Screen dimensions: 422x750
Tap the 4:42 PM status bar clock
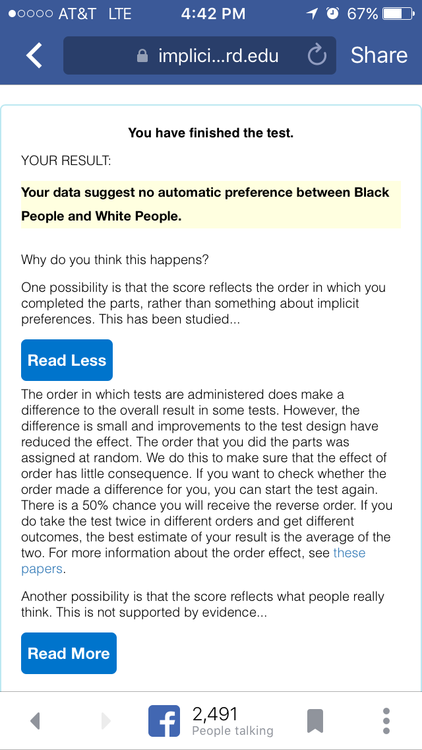coord(213,14)
